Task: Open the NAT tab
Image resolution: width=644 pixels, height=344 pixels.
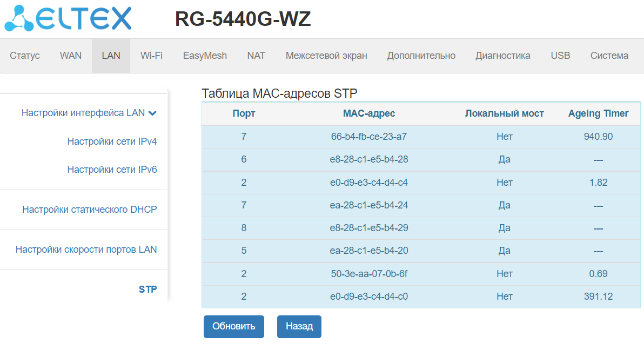Action: click(256, 56)
